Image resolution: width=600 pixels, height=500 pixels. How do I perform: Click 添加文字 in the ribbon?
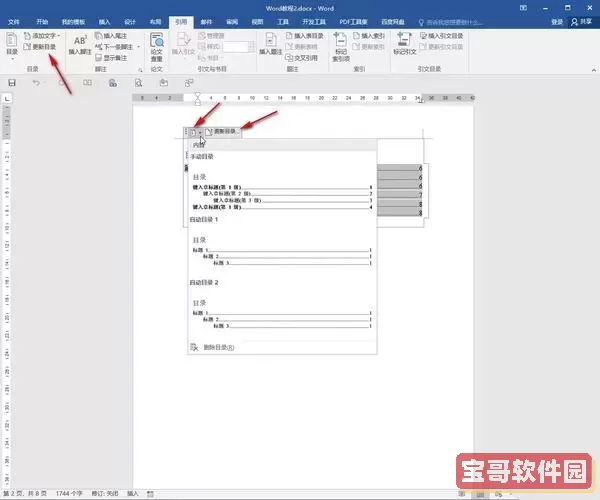coord(42,36)
